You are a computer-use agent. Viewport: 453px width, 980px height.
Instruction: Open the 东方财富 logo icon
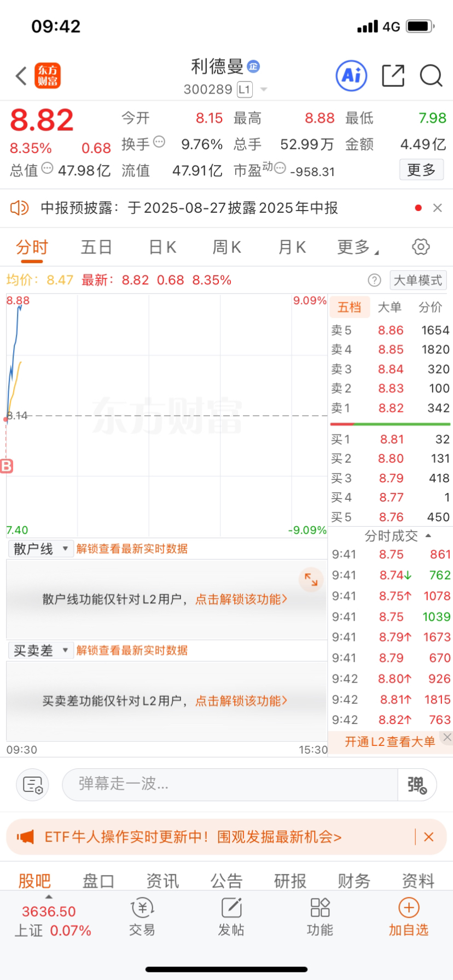pos(48,76)
